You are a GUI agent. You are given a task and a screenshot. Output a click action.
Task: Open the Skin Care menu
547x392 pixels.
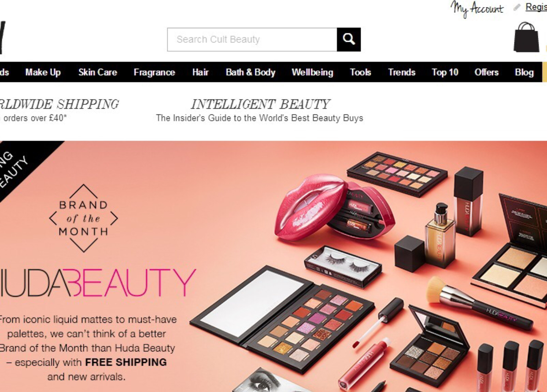[x=98, y=72]
